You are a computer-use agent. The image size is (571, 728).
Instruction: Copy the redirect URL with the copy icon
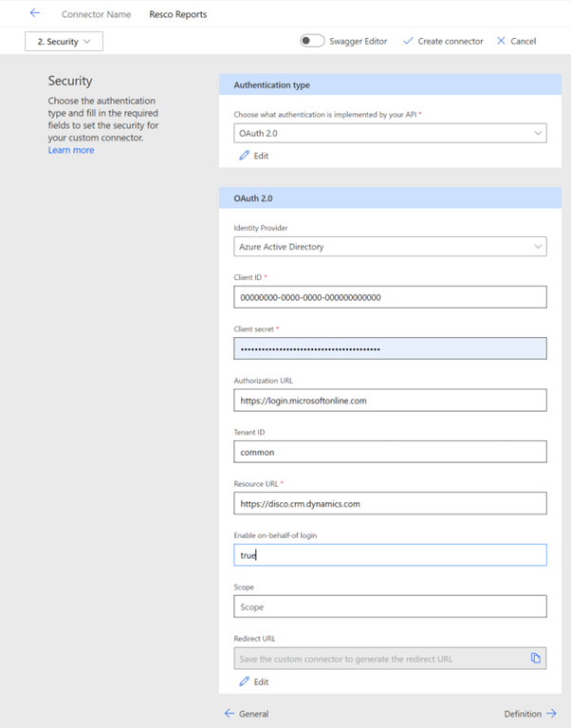tap(536, 658)
